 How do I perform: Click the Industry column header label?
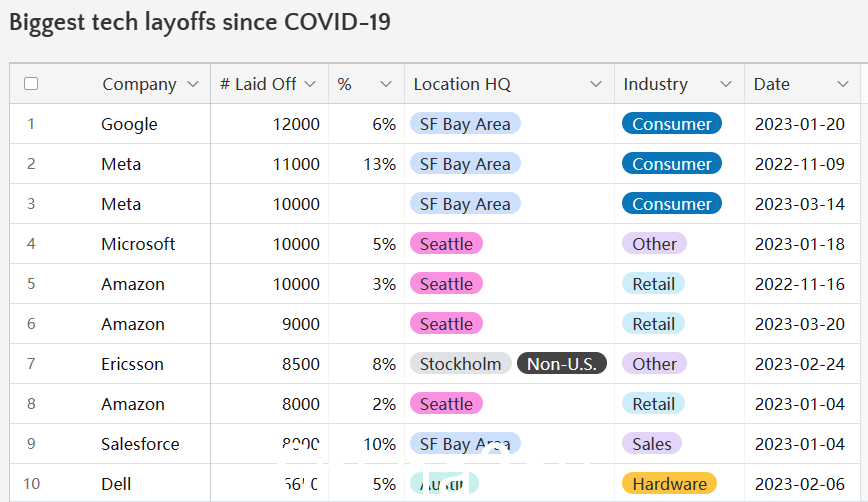655,84
